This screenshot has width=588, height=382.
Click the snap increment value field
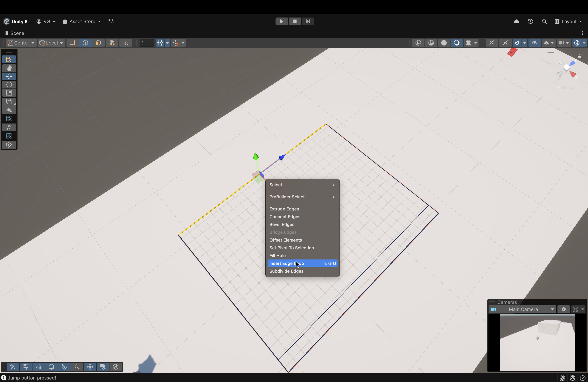click(146, 43)
